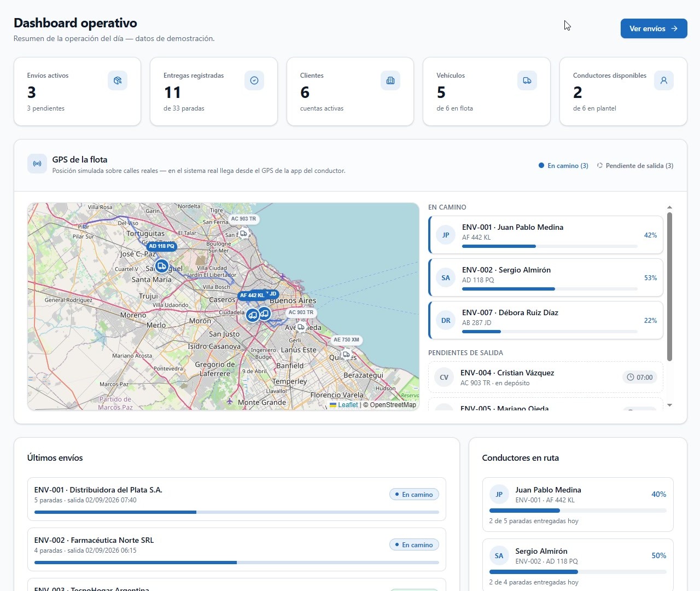
Task: Select the ENV-007 · Débora Ruiz Díaz row
Action: (546, 321)
